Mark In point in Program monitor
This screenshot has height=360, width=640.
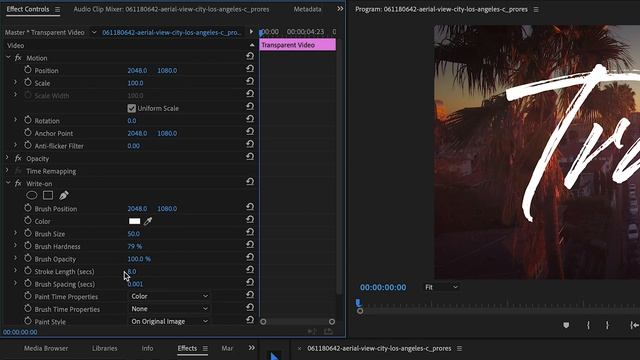588,325
